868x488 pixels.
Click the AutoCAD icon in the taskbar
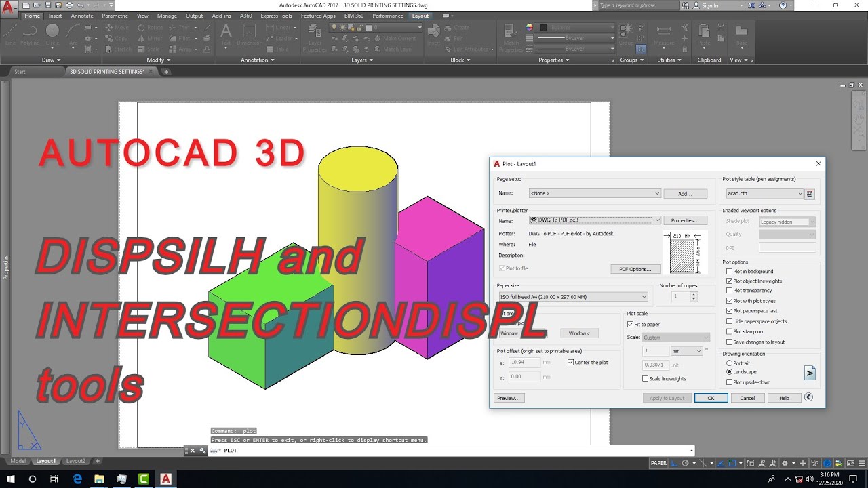(x=165, y=479)
